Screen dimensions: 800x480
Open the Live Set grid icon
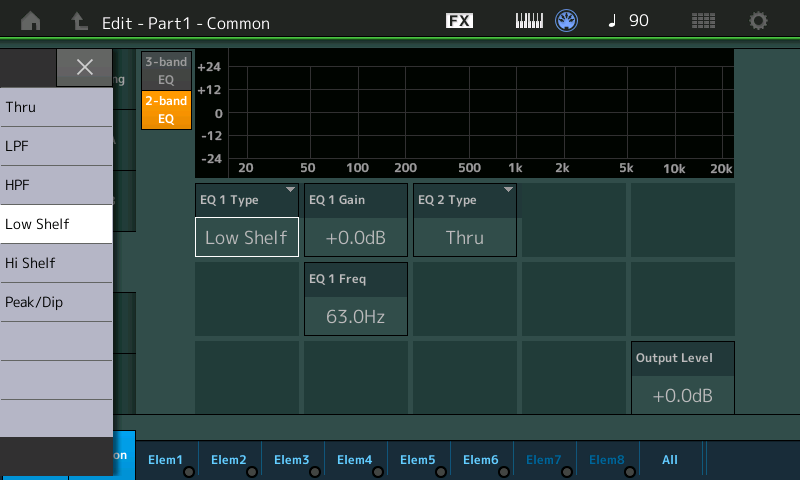point(703,21)
